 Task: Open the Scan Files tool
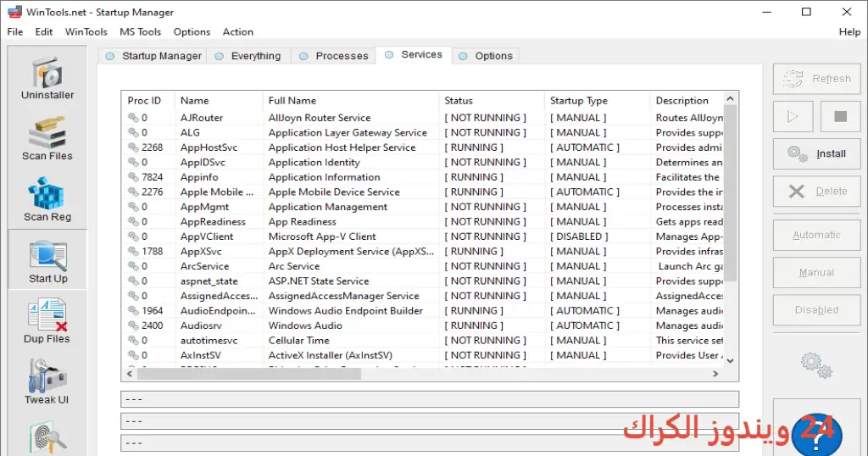(47, 139)
